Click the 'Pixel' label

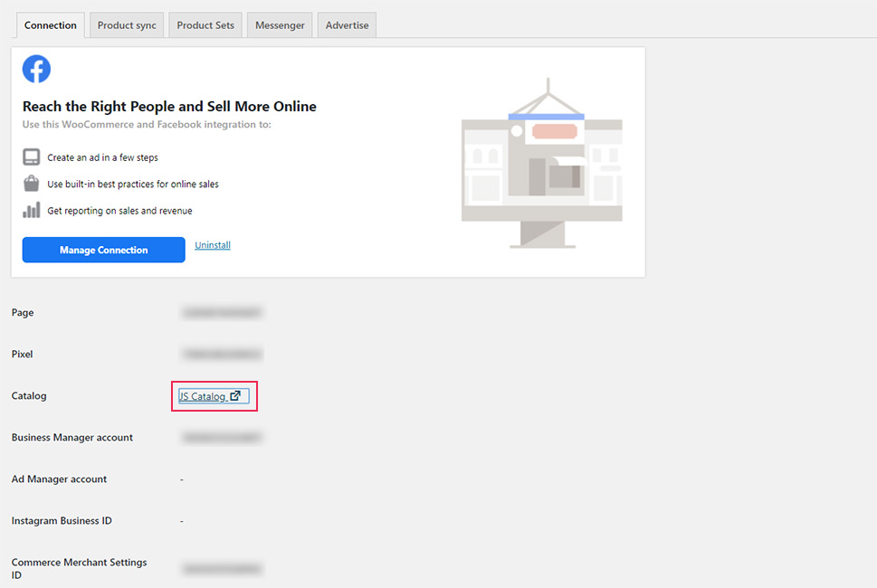(22, 354)
